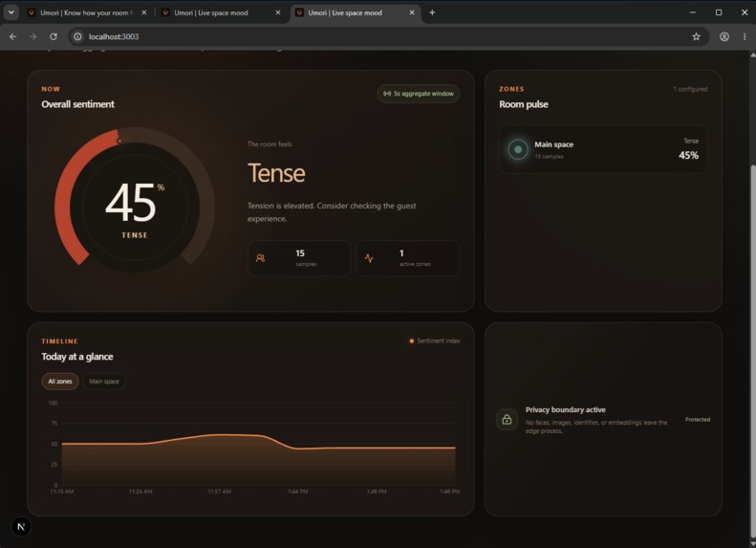Bookmark this page with the star icon
The width and height of the screenshot is (756, 548).
click(x=696, y=36)
